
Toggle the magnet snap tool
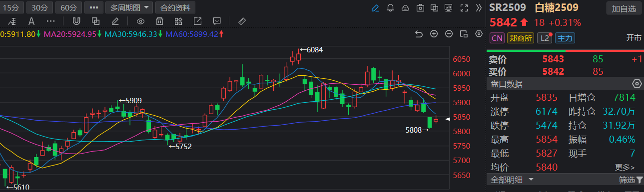point(76,21)
